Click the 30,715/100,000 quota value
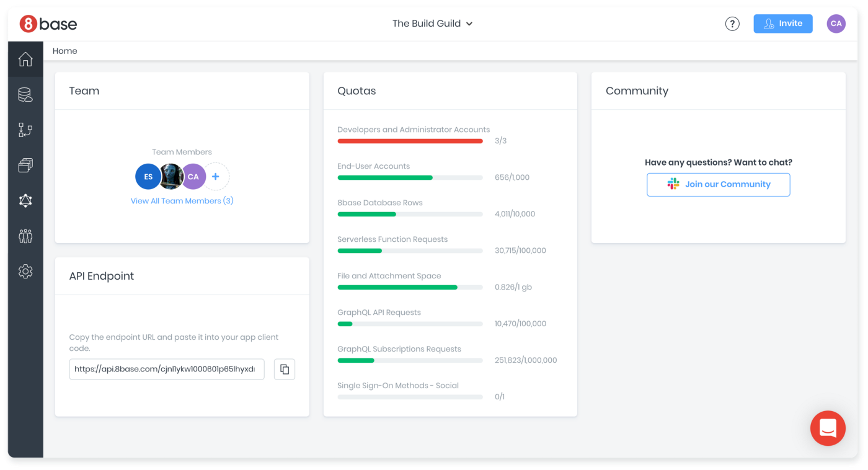Viewport: 868px width, 470px height. (x=520, y=251)
